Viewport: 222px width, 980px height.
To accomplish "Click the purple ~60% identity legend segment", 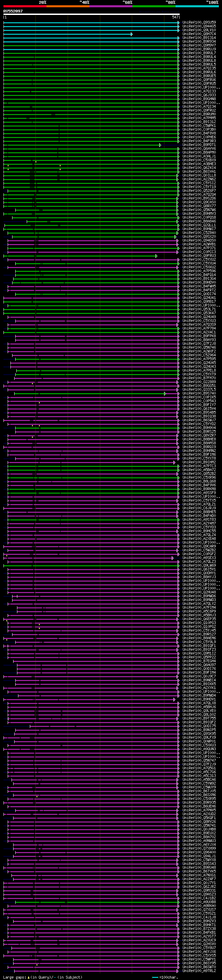I will click(111, 7).
